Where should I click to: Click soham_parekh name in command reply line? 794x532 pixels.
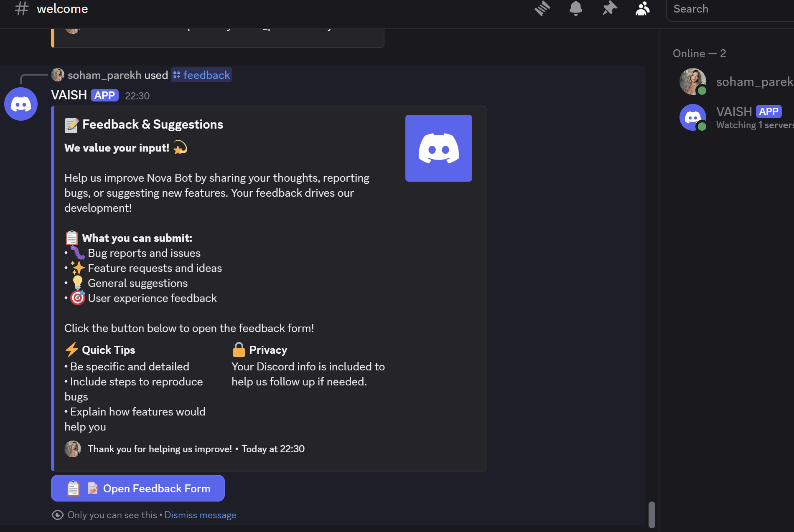pos(104,75)
